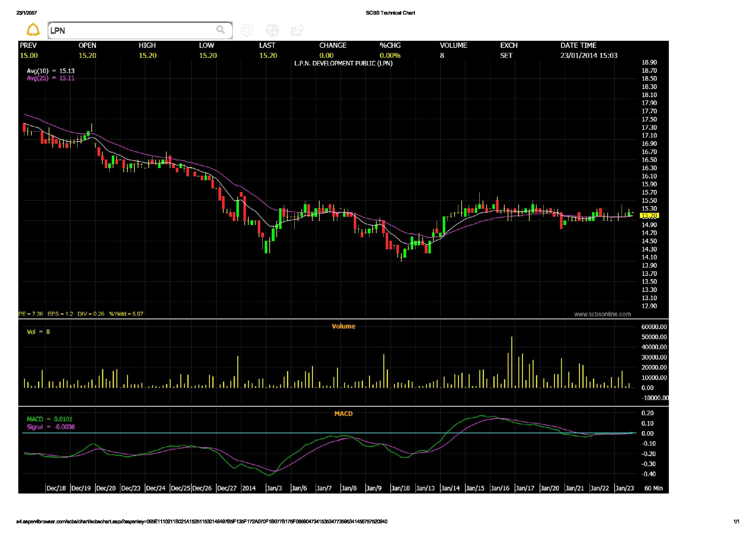
Task: Click the Volume panel title
Action: pyautogui.click(x=343, y=326)
